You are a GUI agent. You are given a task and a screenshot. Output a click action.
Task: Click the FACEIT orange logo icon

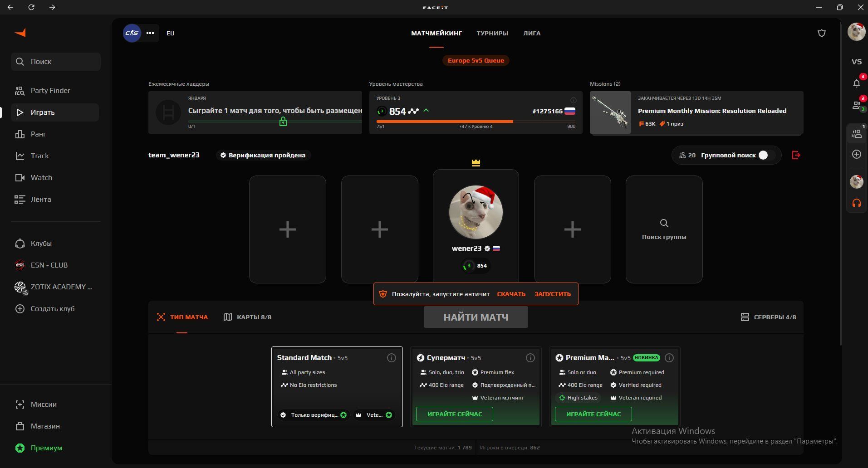(x=20, y=33)
